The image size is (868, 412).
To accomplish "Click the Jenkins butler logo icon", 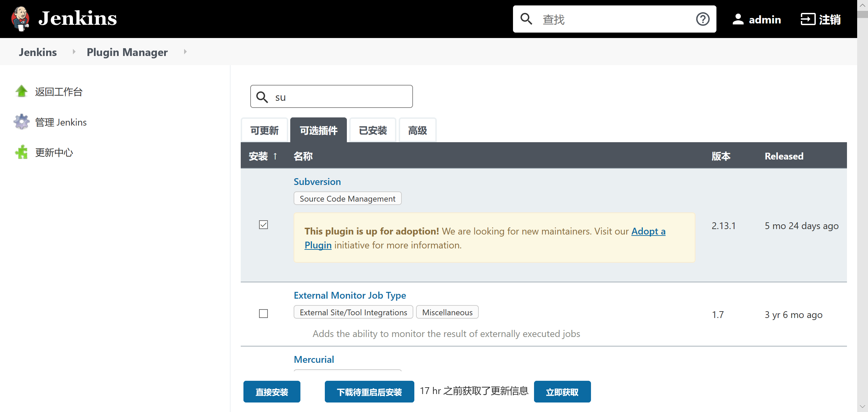I will 20,19.
